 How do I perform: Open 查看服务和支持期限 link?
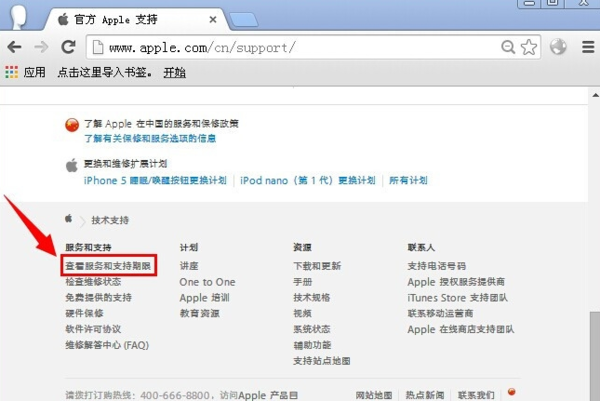pos(108,266)
